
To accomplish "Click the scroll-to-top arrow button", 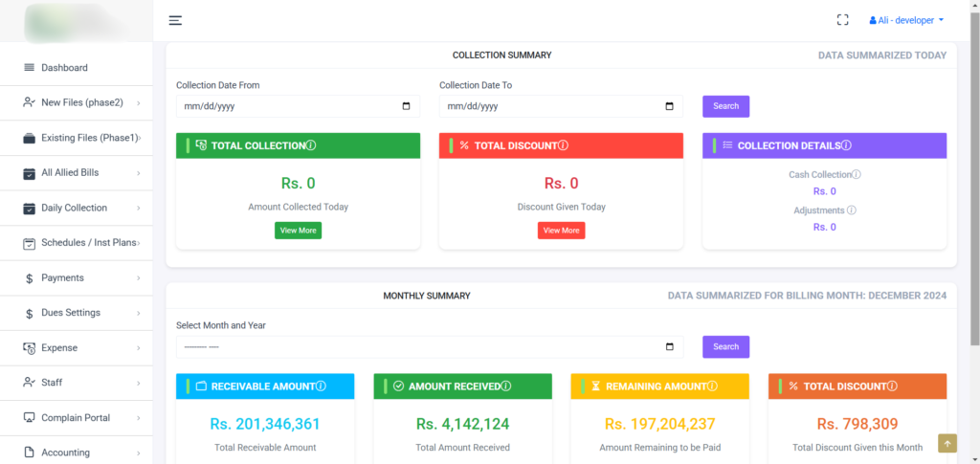I will [x=947, y=443].
